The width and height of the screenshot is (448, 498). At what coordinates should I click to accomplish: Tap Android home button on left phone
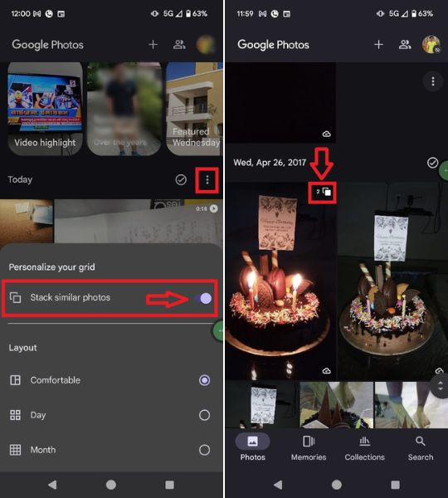111,485
